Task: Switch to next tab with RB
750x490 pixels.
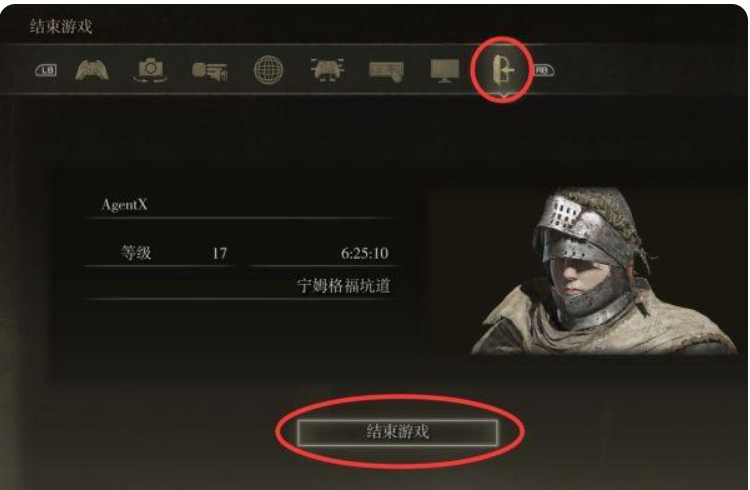Action: point(542,70)
